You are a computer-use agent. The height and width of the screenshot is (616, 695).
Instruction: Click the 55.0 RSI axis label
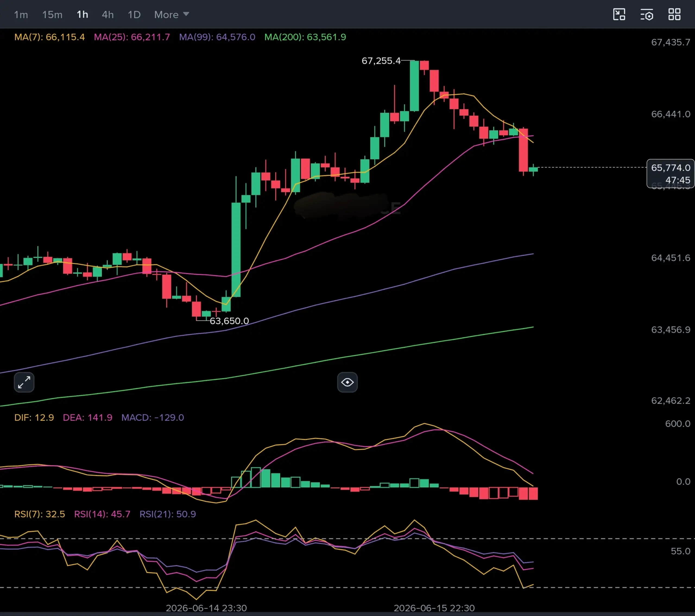680,551
